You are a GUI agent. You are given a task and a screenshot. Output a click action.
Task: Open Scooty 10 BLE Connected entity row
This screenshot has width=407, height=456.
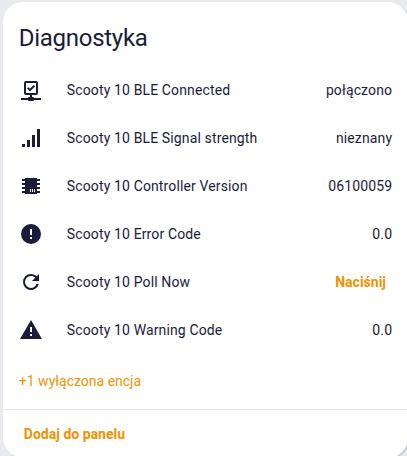pyautogui.click(x=206, y=90)
